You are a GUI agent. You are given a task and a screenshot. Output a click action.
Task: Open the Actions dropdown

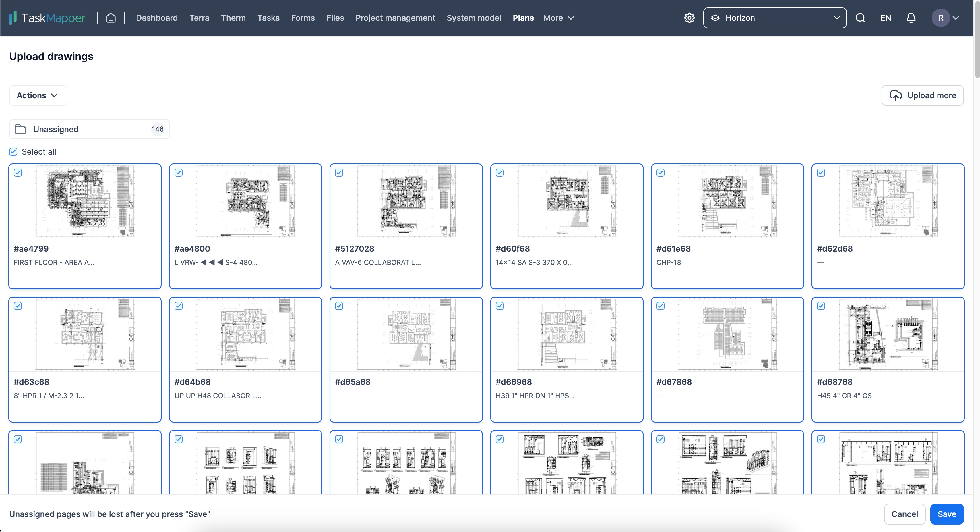[x=38, y=95]
